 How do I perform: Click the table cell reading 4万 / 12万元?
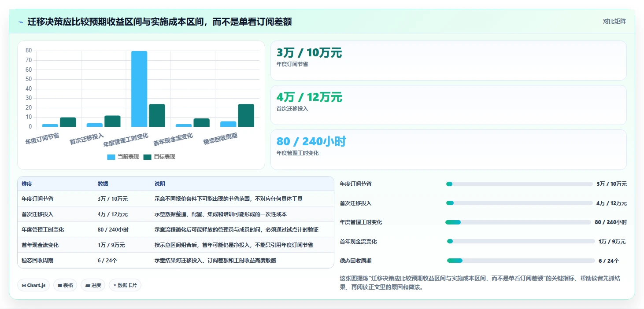click(113, 214)
